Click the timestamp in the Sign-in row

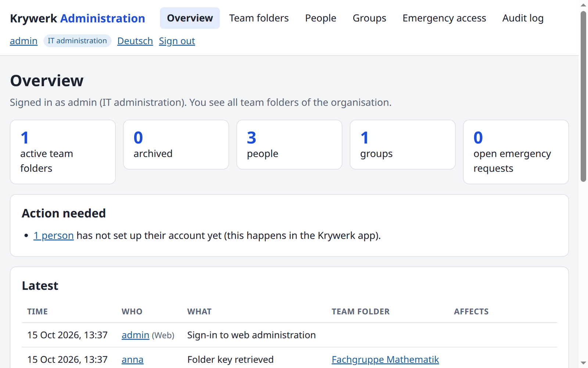(67, 335)
